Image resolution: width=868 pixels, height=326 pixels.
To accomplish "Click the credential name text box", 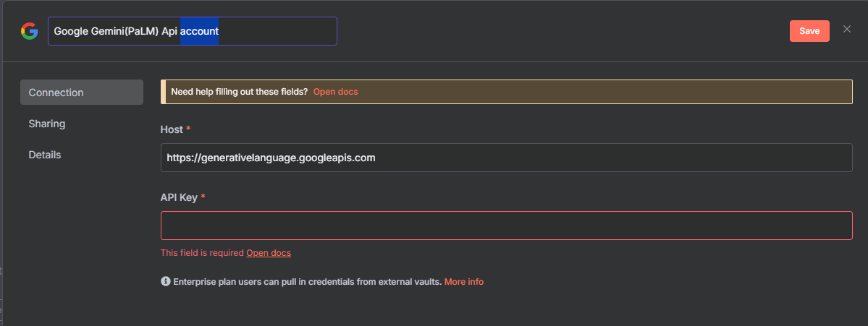I will [193, 31].
